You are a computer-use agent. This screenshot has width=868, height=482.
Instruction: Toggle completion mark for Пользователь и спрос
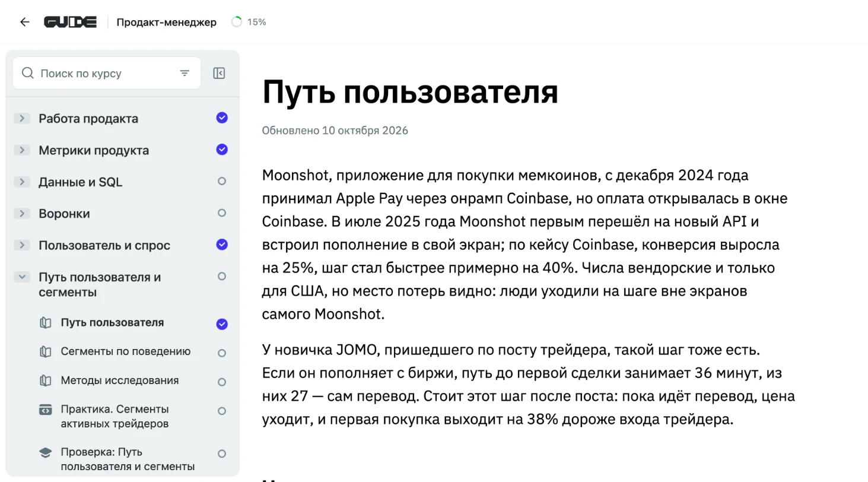pos(222,244)
